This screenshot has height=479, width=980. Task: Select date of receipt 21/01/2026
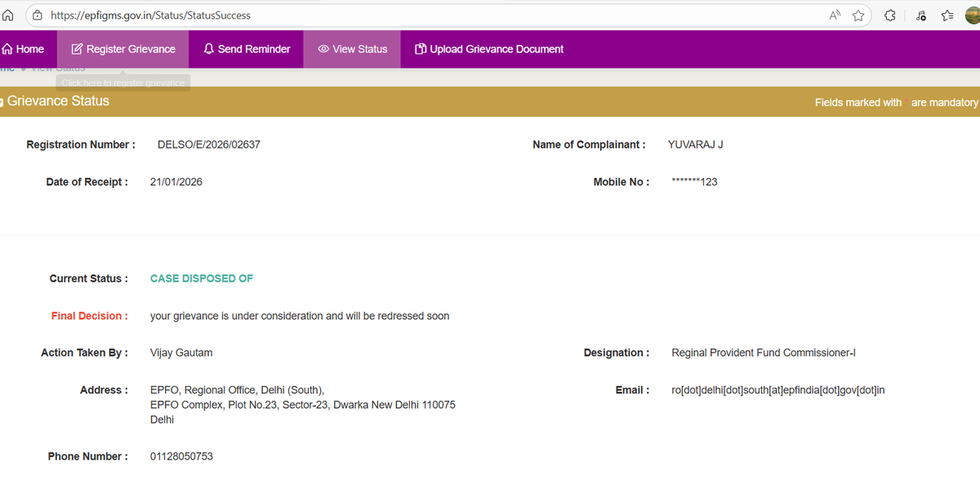pyautogui.click(x=176, y=182)
